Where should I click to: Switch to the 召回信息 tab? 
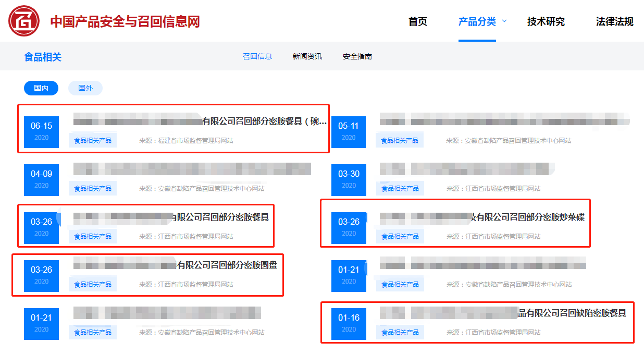pos(257,56)
